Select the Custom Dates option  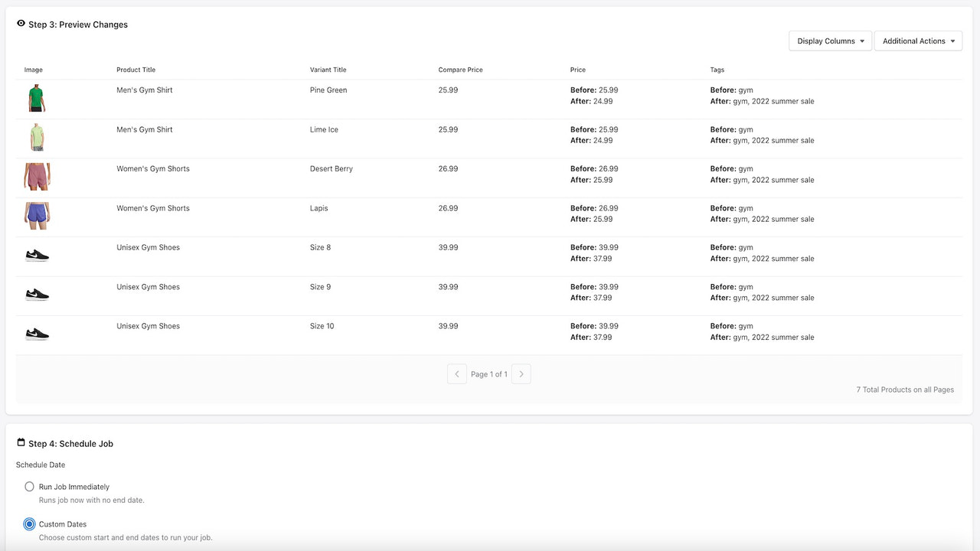(29, 523)
